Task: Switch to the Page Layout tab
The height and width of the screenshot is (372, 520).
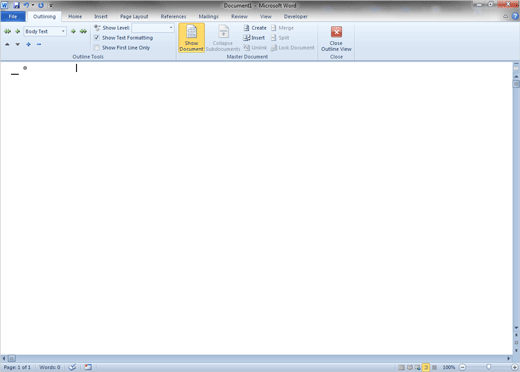Action: tap(134, 16)
